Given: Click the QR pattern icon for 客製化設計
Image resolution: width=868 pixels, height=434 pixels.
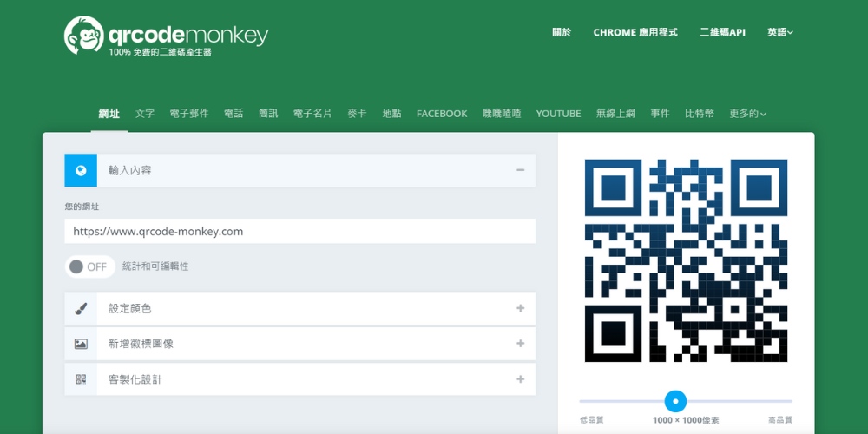Looking at the screenshot, I should coord(81,379).
